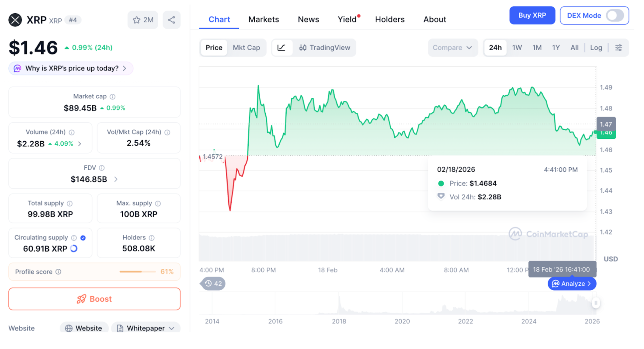The width and height of the screenshot is (644, 349).
Task: Click the verified circulating supply badge
Action: pyautogui.click(x=83, y=238)
